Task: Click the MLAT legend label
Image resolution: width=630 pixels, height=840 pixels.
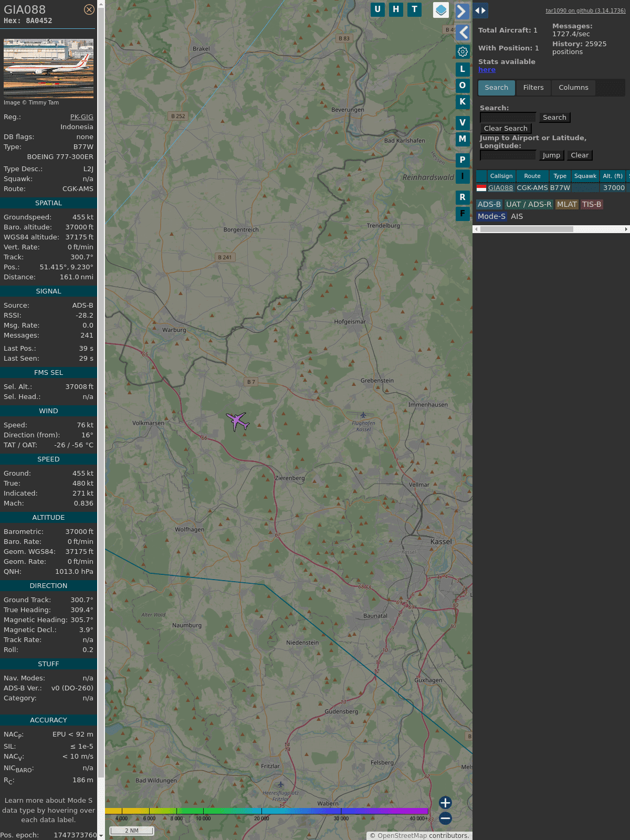Action: pos(567,204)
